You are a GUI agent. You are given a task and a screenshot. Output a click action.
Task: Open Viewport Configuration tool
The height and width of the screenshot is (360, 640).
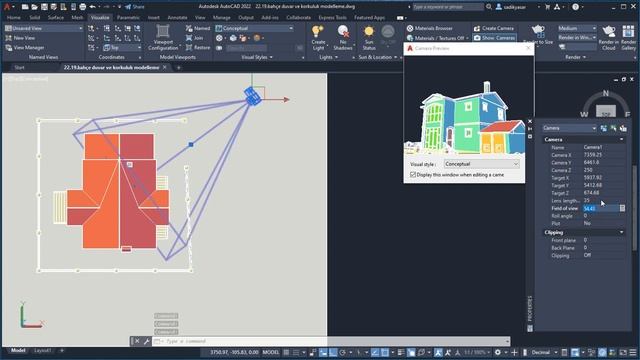[163, 38]
